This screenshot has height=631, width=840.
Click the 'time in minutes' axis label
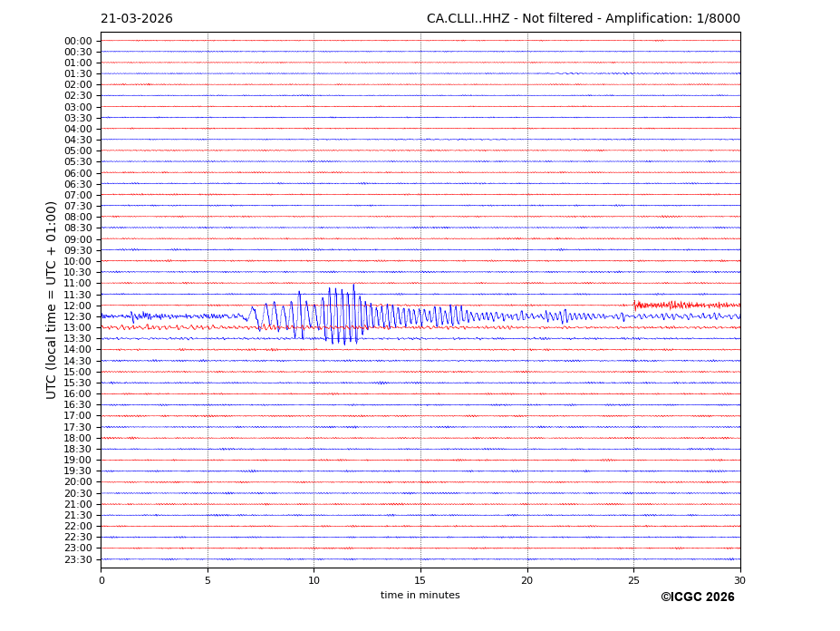coord(420,596)
